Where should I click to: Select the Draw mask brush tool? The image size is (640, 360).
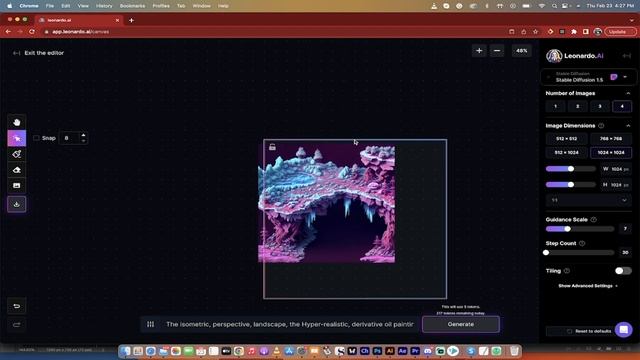pos(17,154)
